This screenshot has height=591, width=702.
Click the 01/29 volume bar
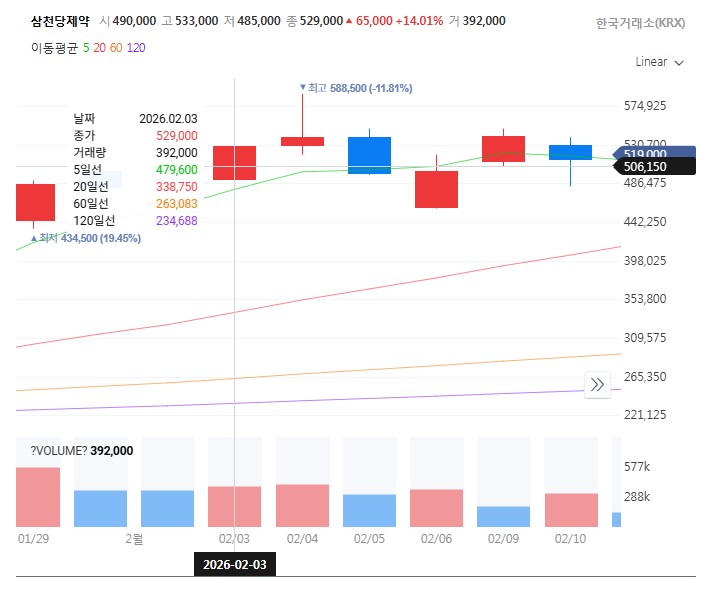point(37,497)
